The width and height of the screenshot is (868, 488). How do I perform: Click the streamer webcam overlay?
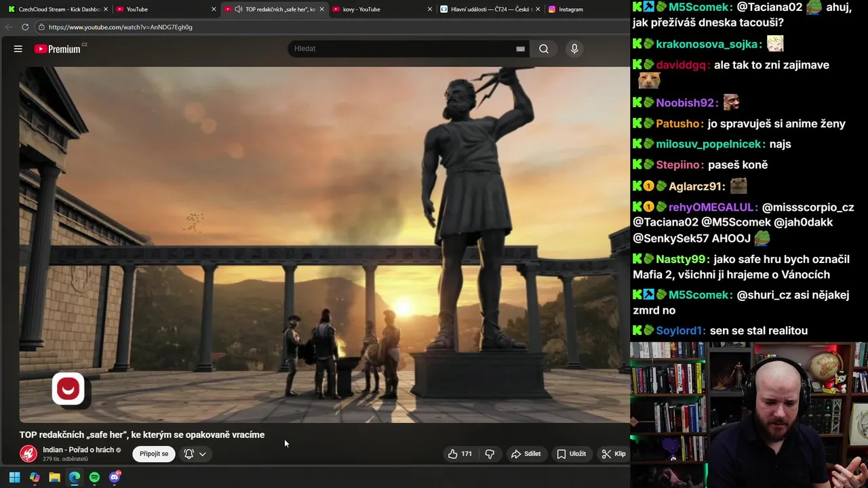[749, 415]
